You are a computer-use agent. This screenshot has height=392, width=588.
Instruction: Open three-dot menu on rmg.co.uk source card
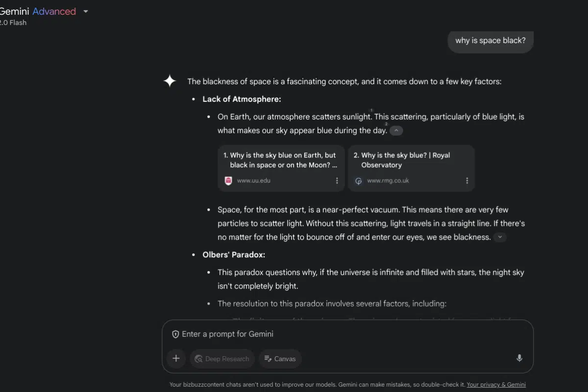pos(467,181)
